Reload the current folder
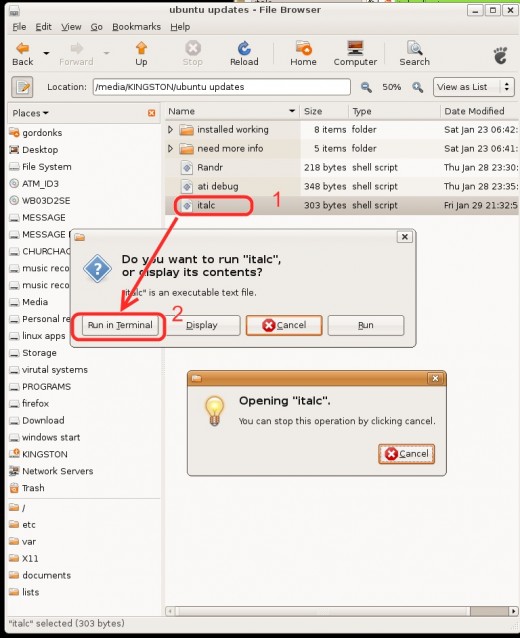 coord(244,53)
